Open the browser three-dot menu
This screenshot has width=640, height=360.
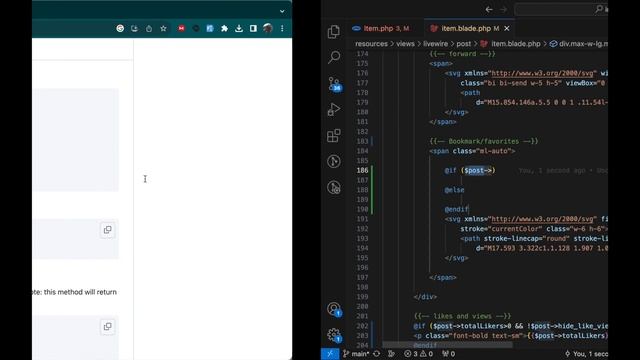pyautogui.click(x=282, y=29)
